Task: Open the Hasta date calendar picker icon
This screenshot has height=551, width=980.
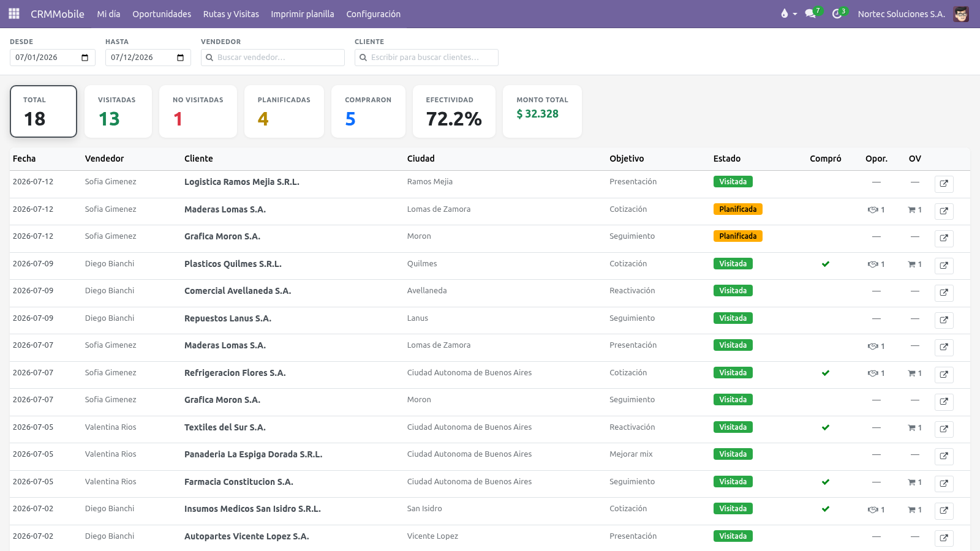Action: pos(181,58)
